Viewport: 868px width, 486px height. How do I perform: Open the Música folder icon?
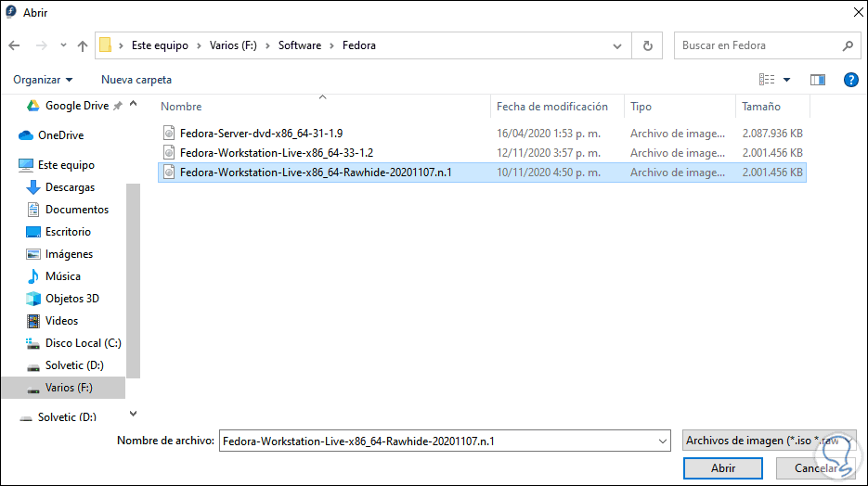33,276
